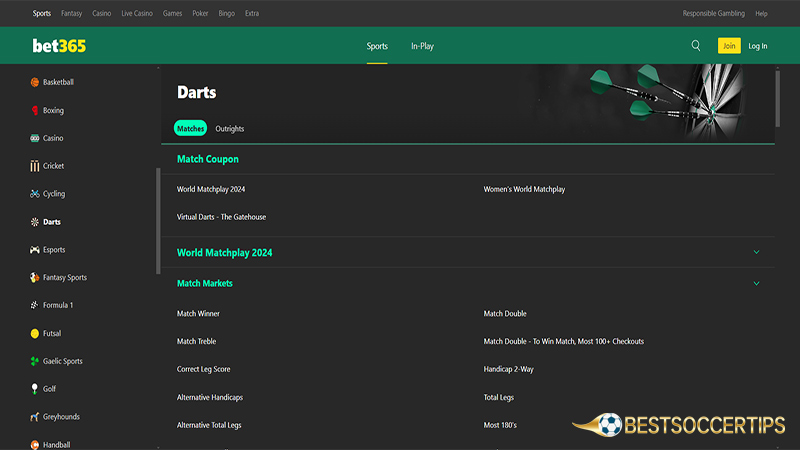Click the Darts board icon in sidebar
The width and height of the screenshot is (800, 450).
click(x=35, y=222)
